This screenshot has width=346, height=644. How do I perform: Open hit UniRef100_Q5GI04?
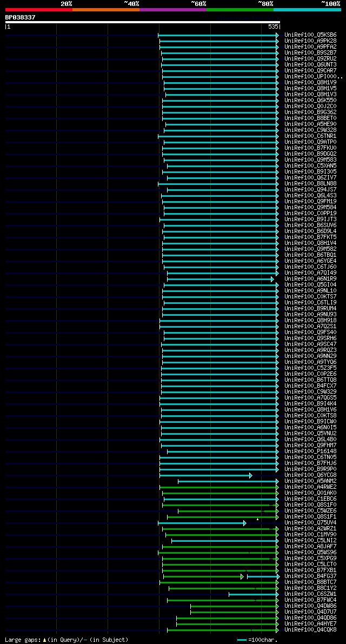point(310,285)
